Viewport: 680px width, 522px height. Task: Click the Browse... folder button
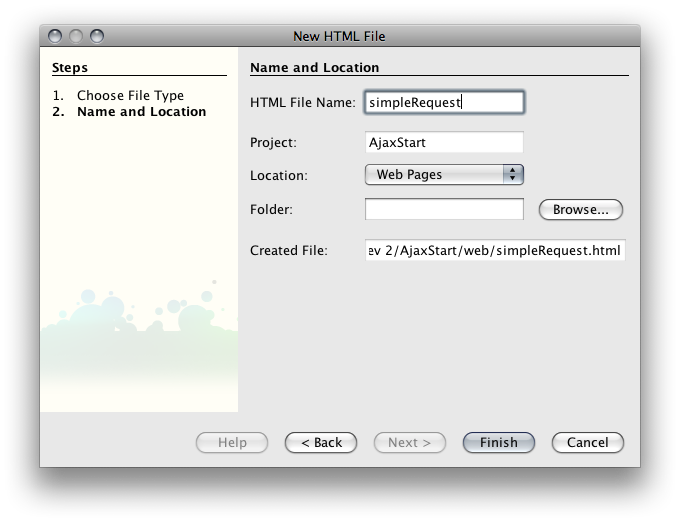[x=581, y=209]
